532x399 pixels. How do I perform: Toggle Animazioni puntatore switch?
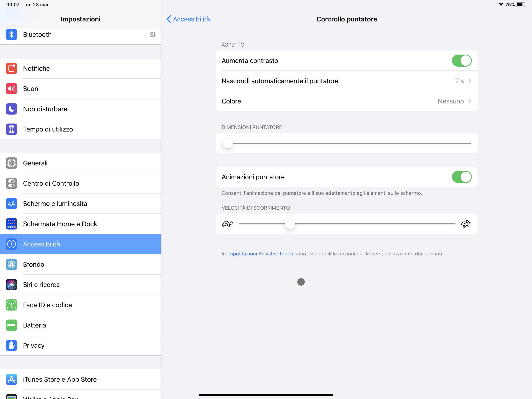coord(462,177)
